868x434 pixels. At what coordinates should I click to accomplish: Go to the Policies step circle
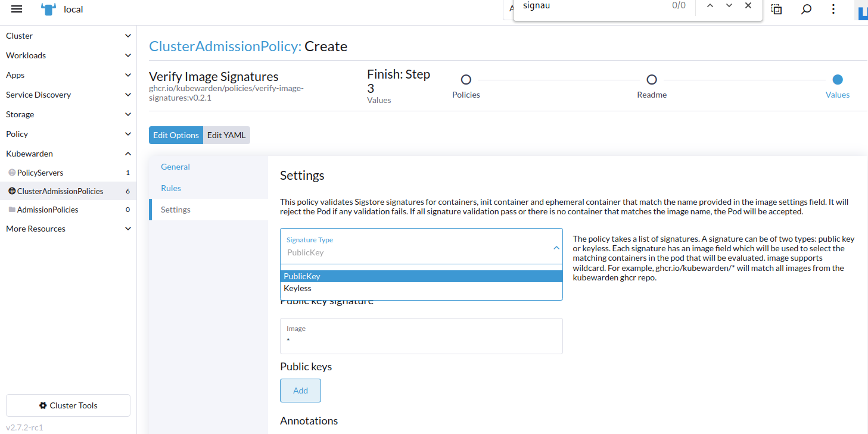pyautogui.click(x=466, y=79)
